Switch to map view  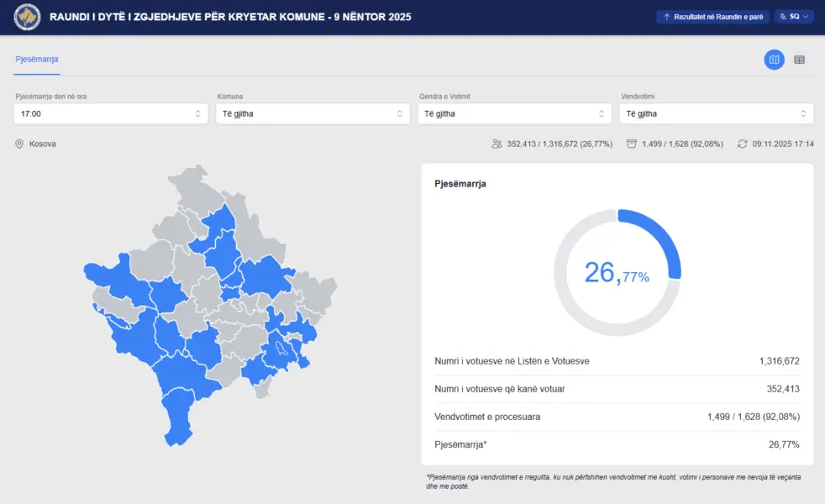click(x=774, y=60)
